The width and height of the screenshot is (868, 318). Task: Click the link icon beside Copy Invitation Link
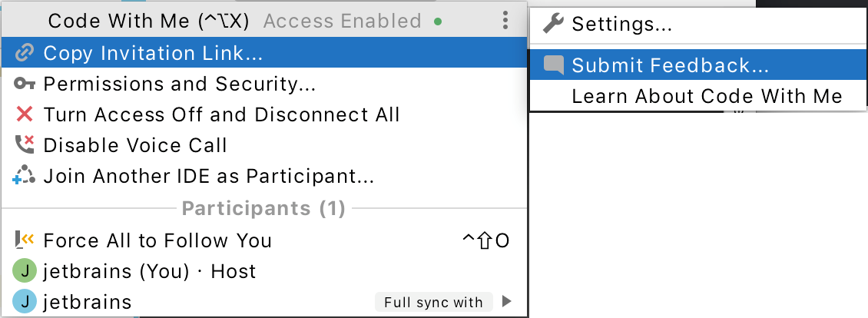point(25,53)
